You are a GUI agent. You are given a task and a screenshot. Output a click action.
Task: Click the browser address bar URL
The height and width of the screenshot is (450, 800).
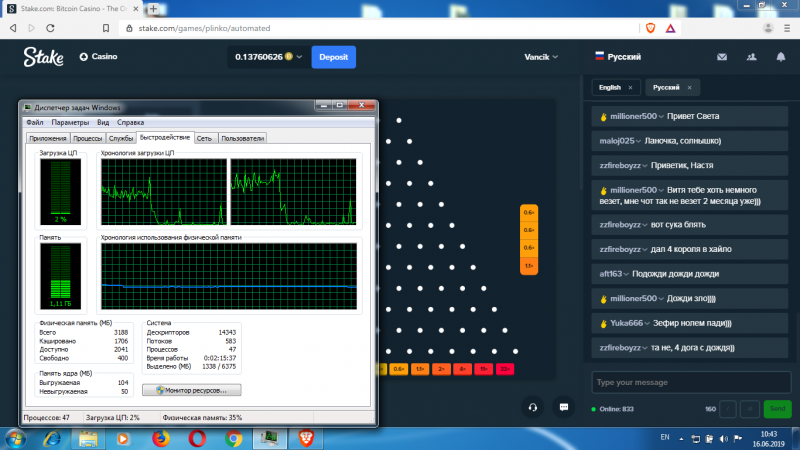pos(204,28)
